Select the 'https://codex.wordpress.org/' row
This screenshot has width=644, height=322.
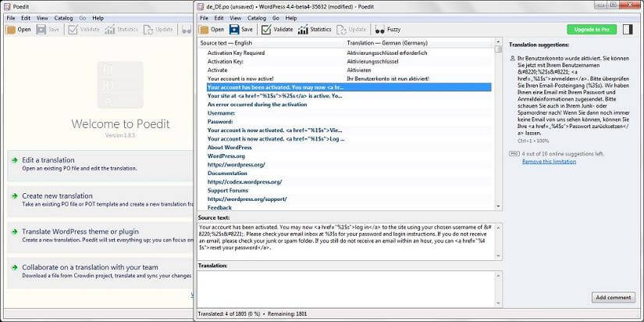pos(349,182)
